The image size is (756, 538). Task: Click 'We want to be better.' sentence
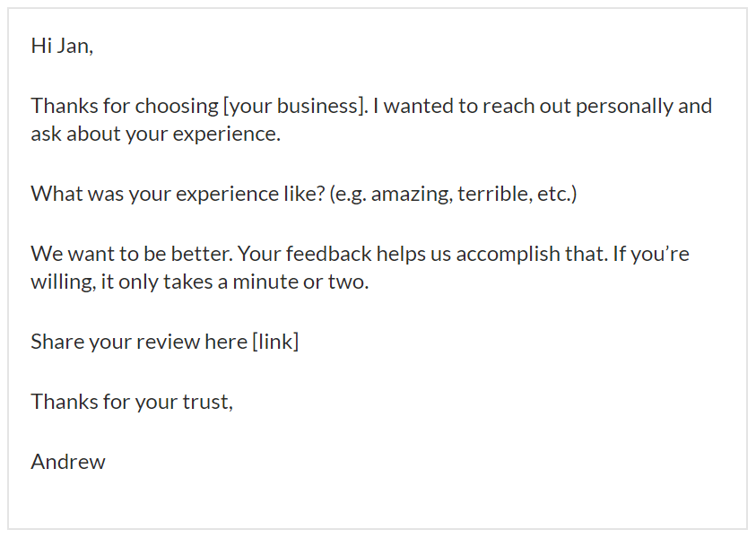tap(132, 254)
